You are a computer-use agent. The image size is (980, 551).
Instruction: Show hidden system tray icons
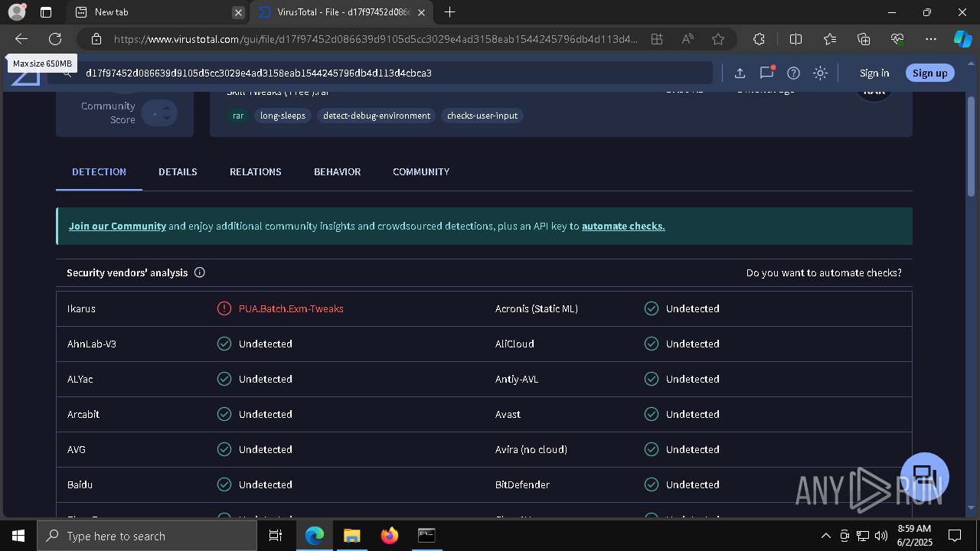point(825,536)
